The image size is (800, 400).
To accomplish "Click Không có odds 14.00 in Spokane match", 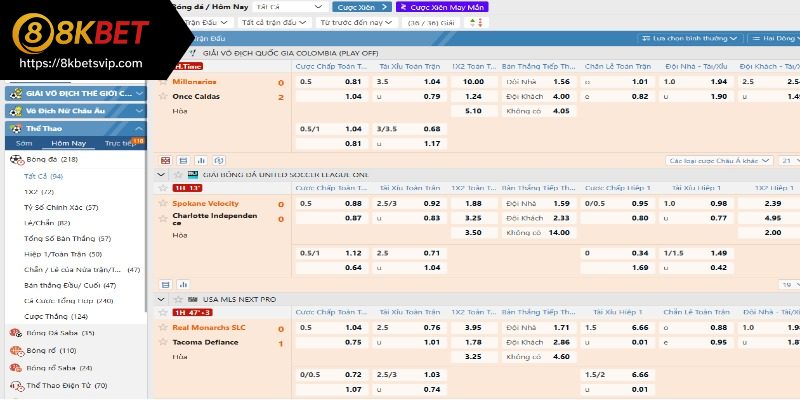I will click(539, 233).
